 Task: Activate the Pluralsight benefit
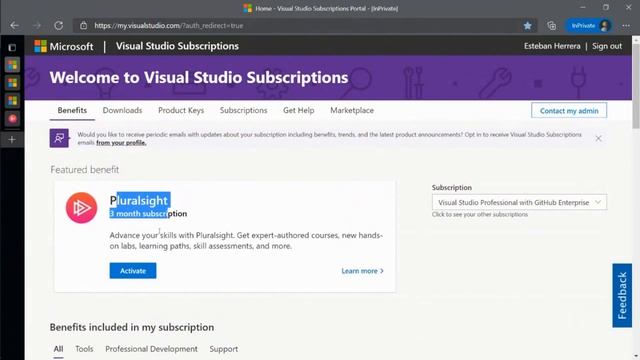pos(133,271)
